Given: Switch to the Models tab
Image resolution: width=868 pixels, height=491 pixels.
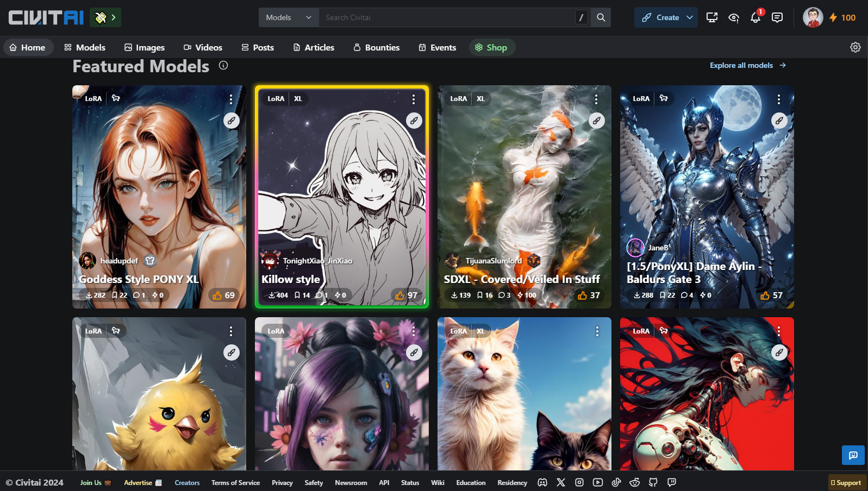Looking at the screenshot, I should (85, 47).
